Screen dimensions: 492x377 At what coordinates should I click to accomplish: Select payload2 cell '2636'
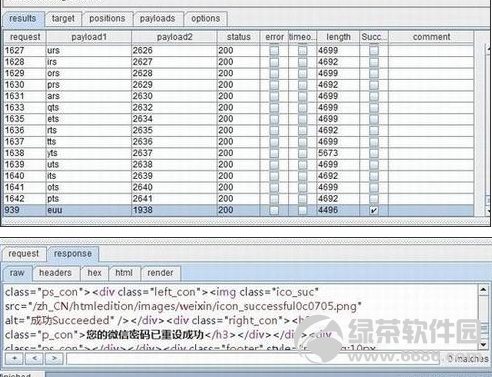(x=174, y=142)
